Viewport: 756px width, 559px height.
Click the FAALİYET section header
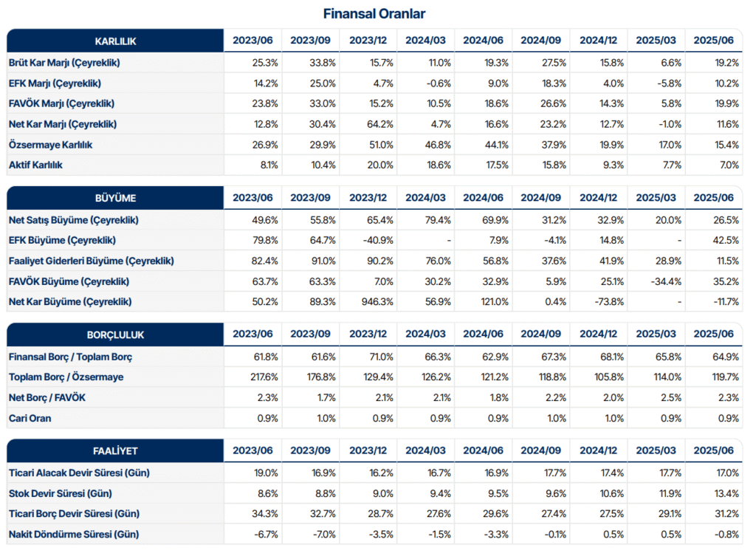point(115,450)
